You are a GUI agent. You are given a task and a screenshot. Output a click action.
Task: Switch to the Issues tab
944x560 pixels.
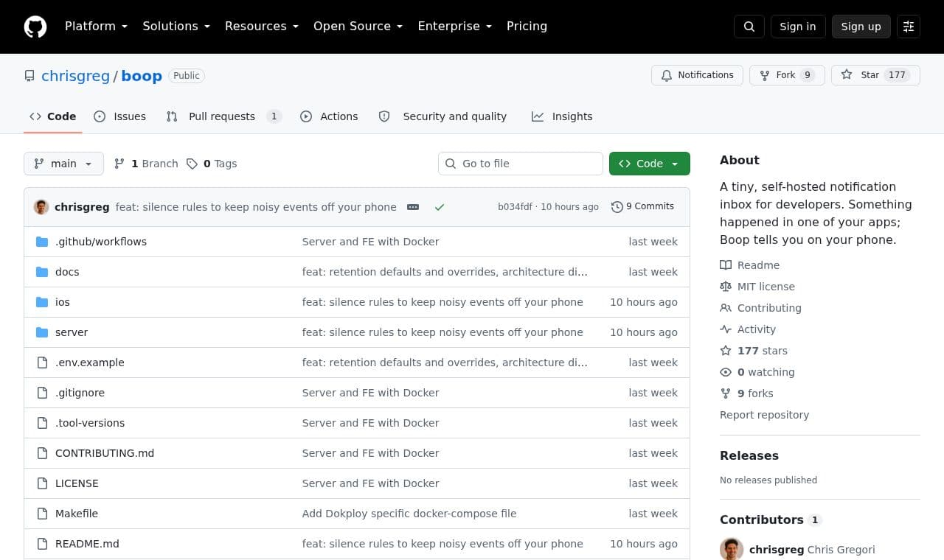coord(120,116)
